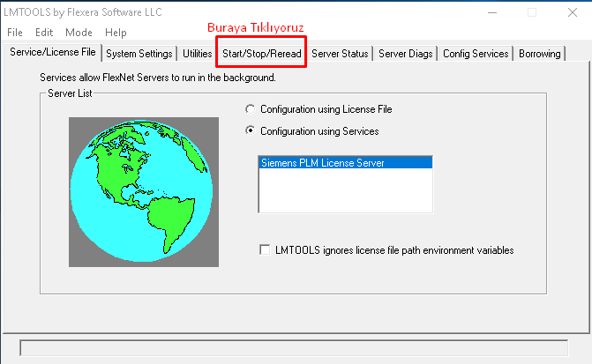Open the Mode menu
This screenshot has height=364, width=592.
79,33
